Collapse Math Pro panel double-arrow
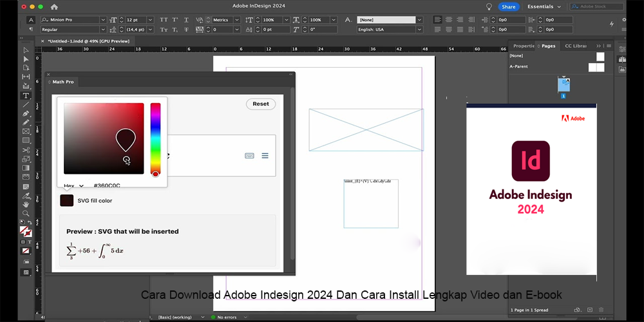 pos(291,74)
